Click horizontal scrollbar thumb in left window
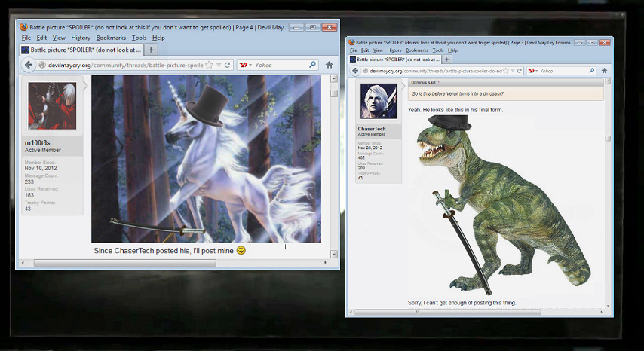This screenshot has width=644, height=351. click(x=125, y=263)
